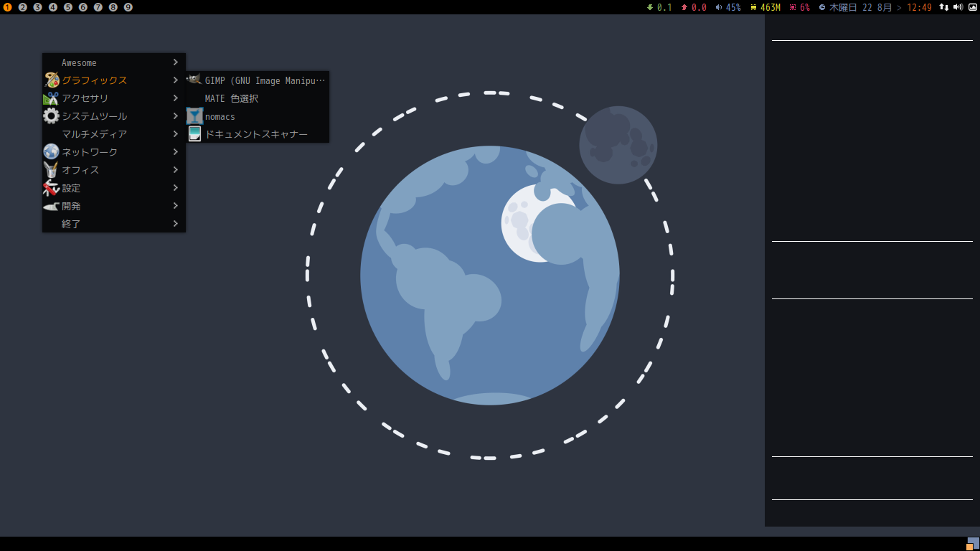Image resolution: width=980 pixels, height=551 pixels.
Task: Click the green download arrow icon
Action: pyautogui.click(x=650, y=7)
